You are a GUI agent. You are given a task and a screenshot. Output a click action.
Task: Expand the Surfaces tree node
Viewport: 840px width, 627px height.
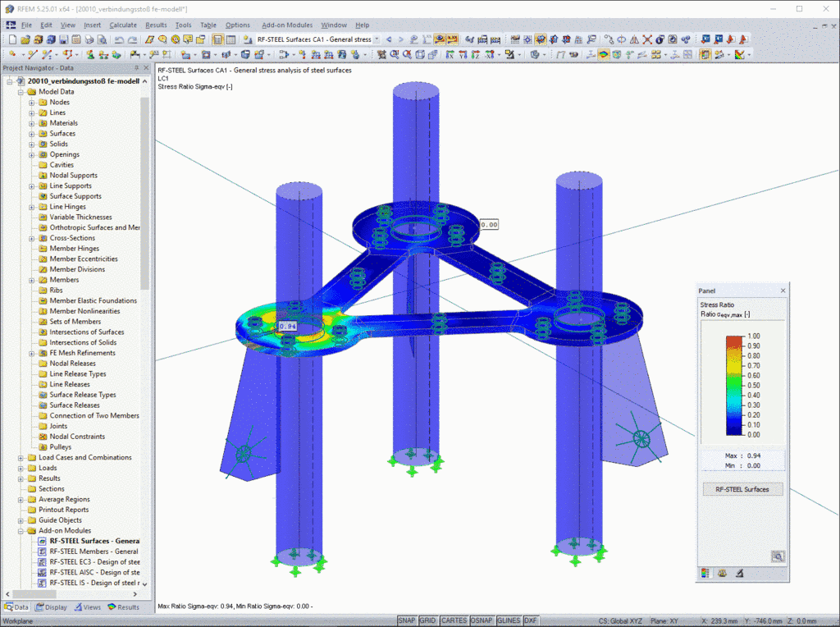[x=32, y=134]
